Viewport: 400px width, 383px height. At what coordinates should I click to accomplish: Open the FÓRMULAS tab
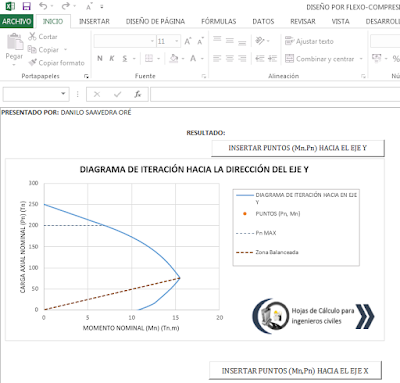(x=219, y=22)
